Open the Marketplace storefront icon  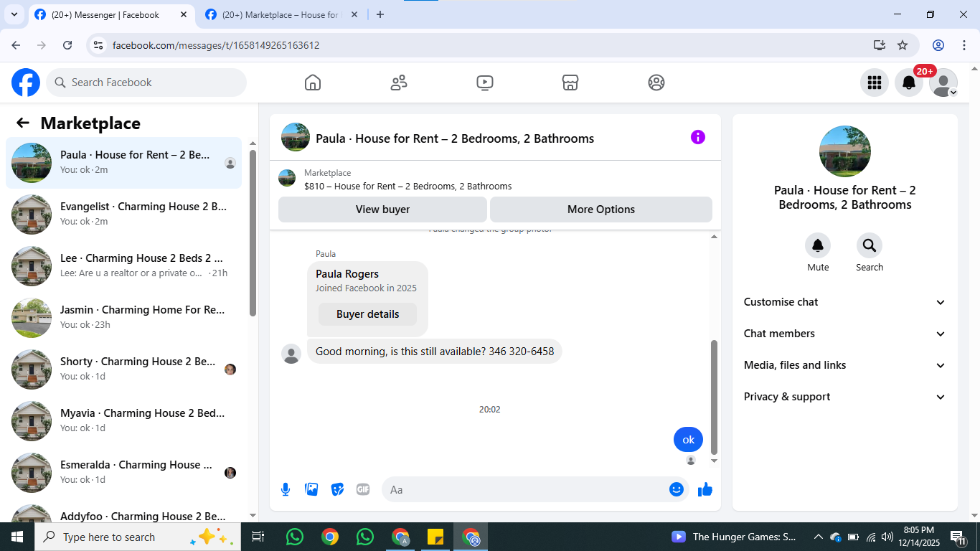[x=570, y=83]
